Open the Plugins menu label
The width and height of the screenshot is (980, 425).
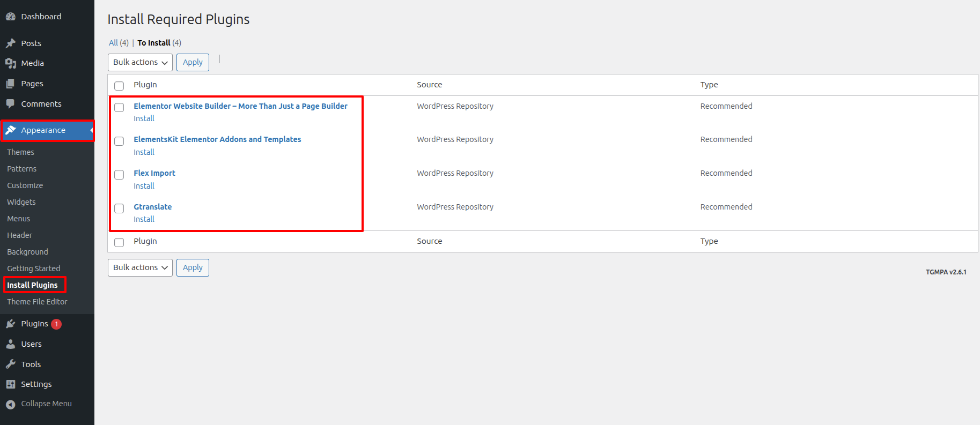pos(34,324)
